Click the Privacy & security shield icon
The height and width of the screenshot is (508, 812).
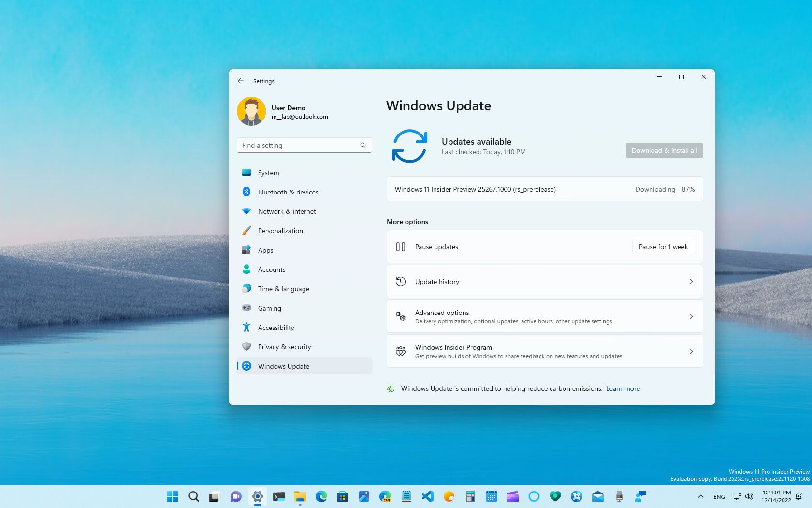[247, 347]
